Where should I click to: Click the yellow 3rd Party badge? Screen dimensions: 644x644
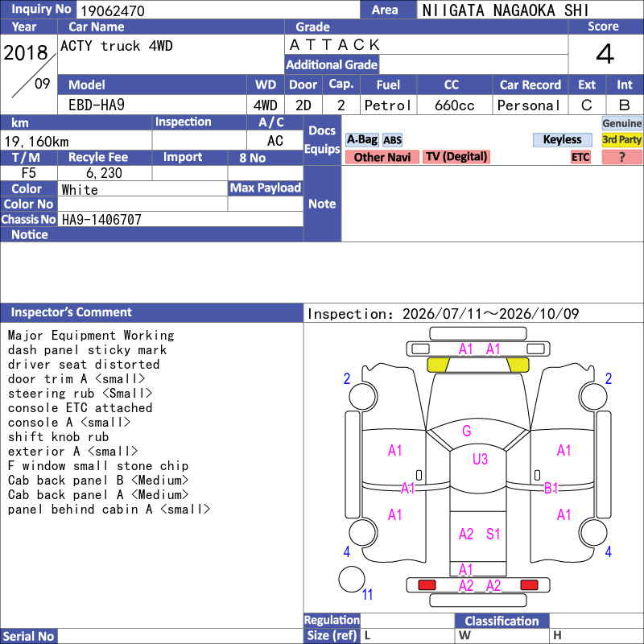click(x=621, y=139)
